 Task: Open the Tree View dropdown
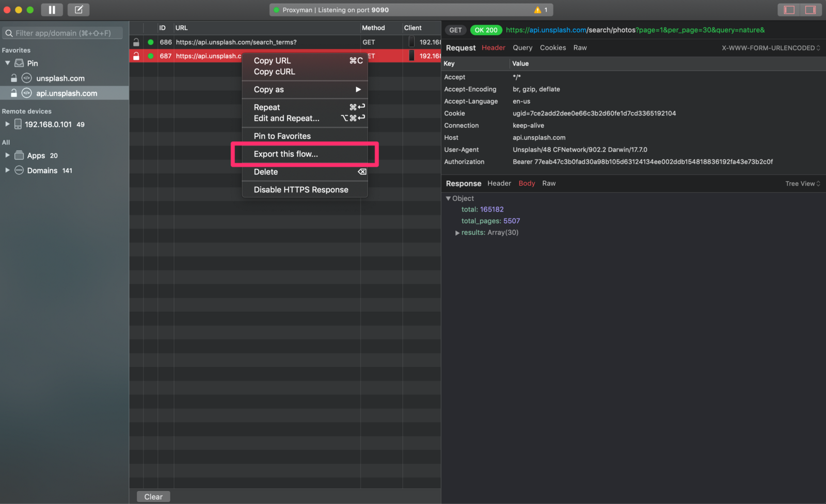click(803, 184)
